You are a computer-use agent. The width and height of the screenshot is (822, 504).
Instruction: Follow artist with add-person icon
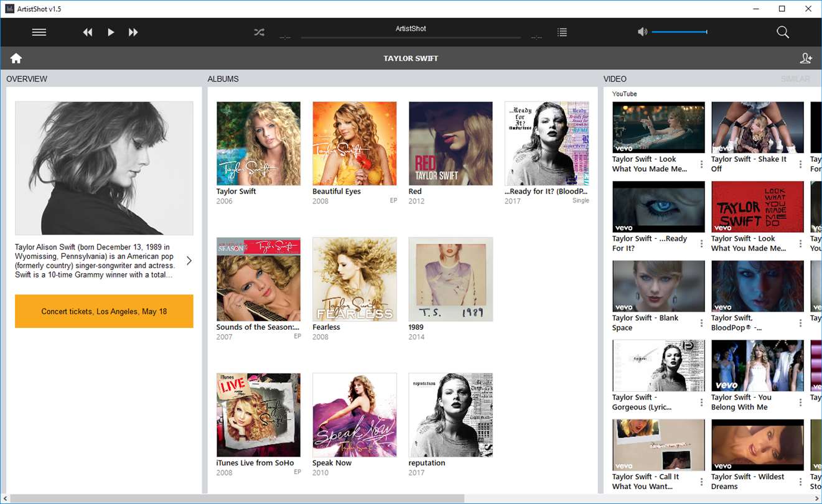(806, 58)
